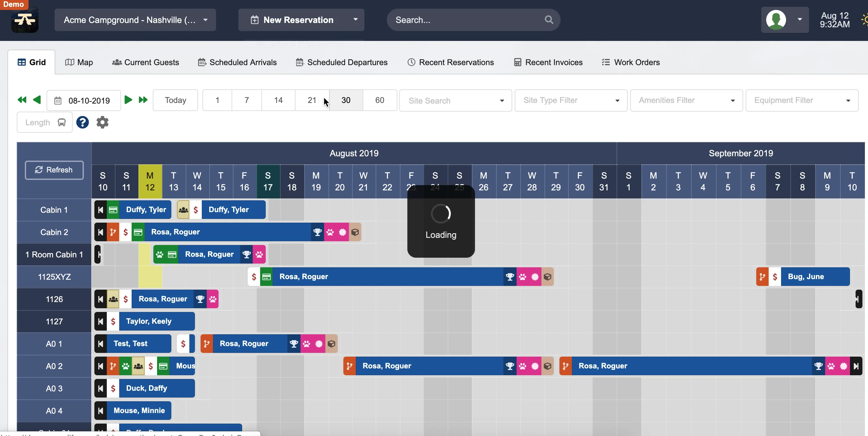The height and width of the screenshot is (436, 868).
Task: Show 7 day view
Action: click(x=247, y=100)
